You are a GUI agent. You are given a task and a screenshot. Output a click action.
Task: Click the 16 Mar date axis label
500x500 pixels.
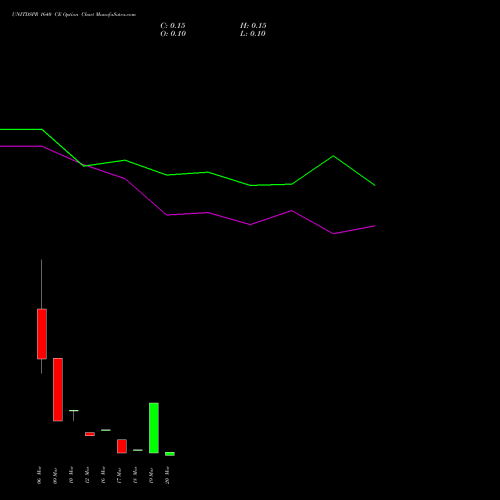103,475
